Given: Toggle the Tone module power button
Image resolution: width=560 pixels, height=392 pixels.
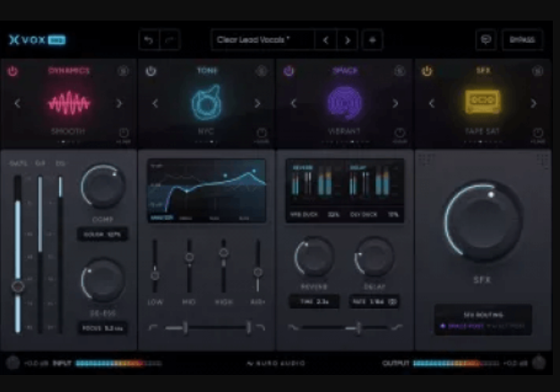Looking at the screenshot, I should pyautogui.click(x=151, y=71).
